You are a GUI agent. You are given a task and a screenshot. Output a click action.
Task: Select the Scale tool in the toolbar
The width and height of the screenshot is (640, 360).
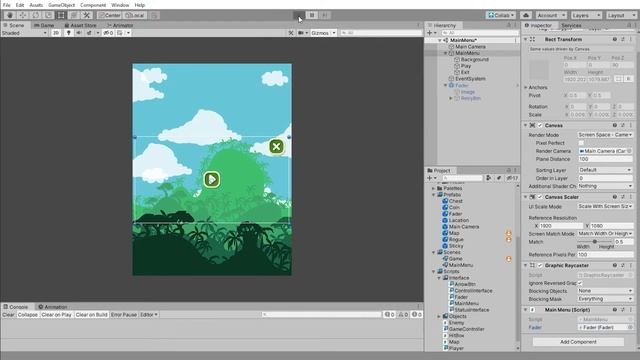click(x=48, y=15)
